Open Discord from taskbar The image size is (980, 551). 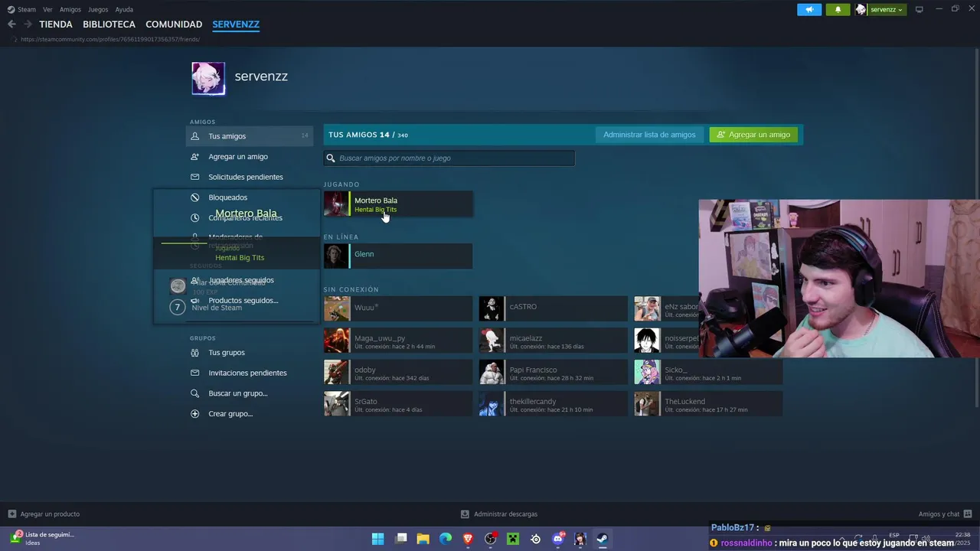(x=558, y=539)
